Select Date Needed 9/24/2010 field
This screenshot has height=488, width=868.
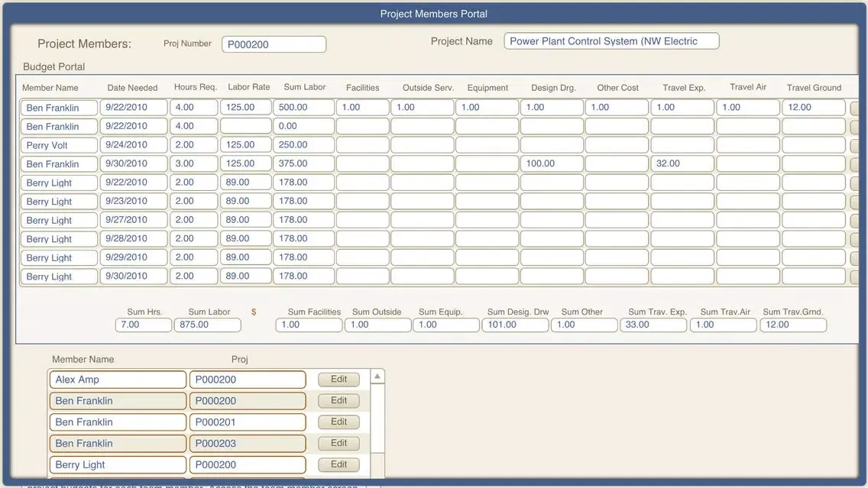(133, 145)
